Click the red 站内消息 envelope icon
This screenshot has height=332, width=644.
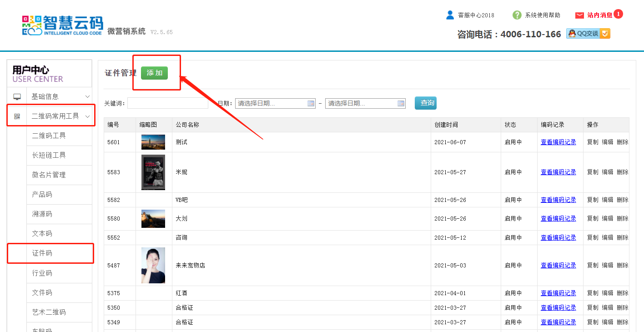click(x=579, y=15)
